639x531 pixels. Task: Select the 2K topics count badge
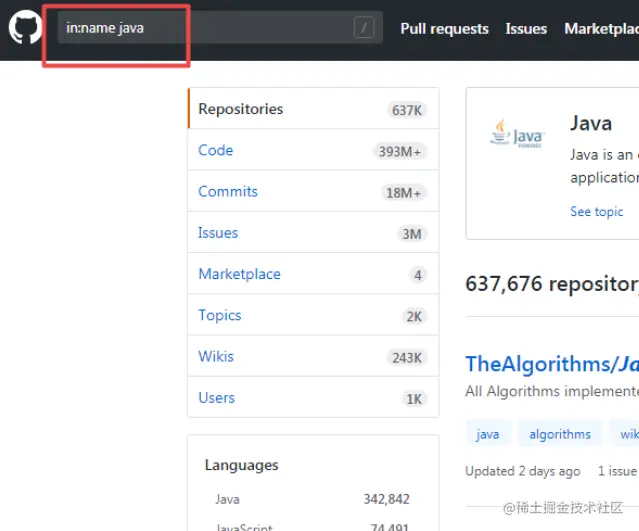coord(414,316)
